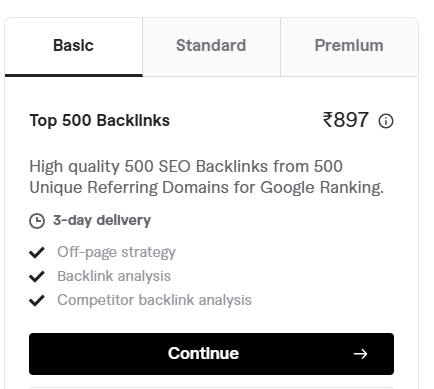Click the clock icon for delivery time
Viewport: 434px width, 389px height.
coord(37,221)
